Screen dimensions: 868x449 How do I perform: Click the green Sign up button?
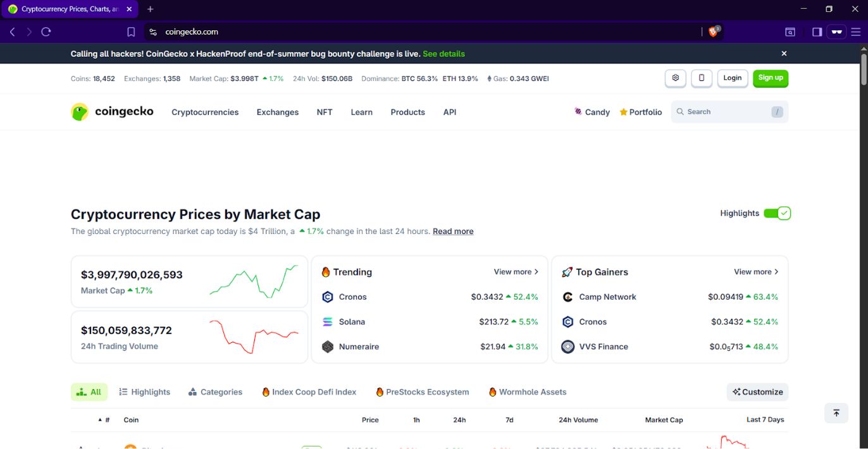[770, 78]
